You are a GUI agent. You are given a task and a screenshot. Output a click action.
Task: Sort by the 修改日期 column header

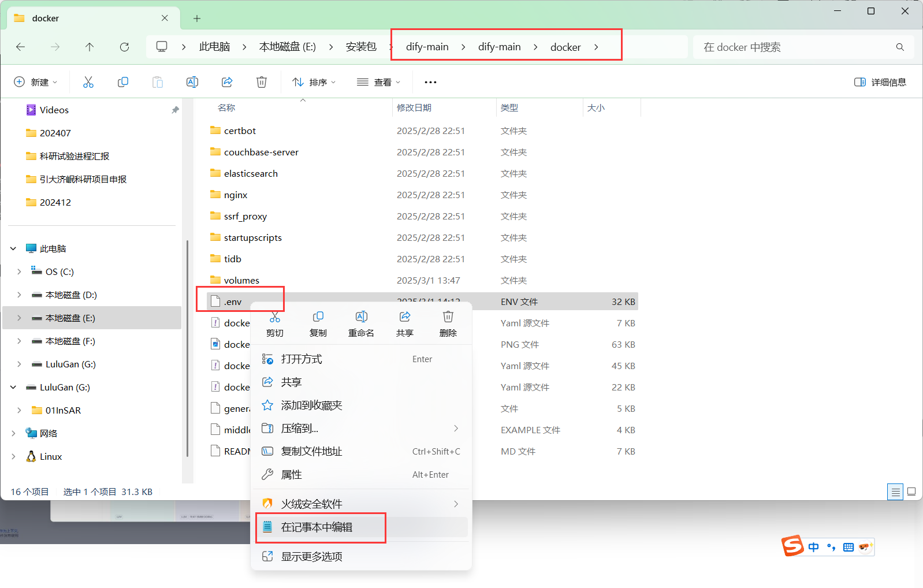(414, 108)
